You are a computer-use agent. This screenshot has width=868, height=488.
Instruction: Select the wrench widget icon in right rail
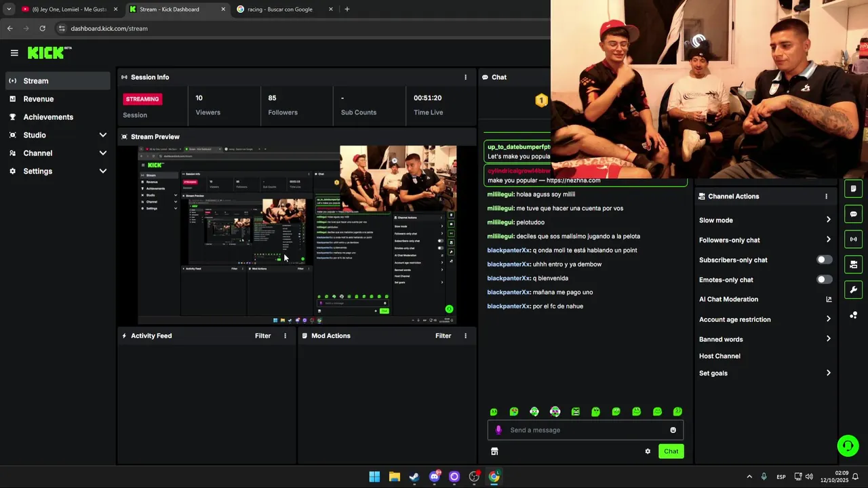click(x=853, y=290)
